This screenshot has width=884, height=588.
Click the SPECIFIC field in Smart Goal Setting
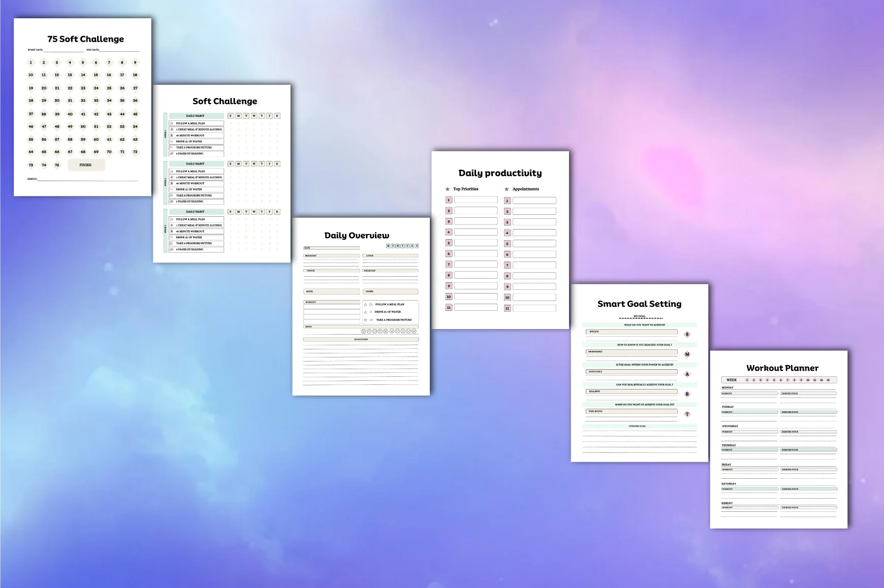[632, 332]
